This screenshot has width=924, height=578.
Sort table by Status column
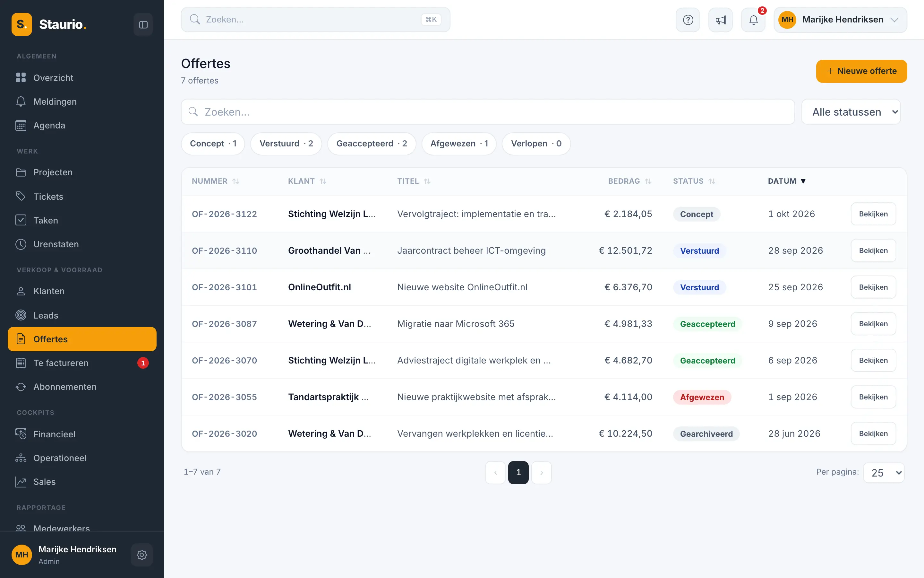pos(694,181)
